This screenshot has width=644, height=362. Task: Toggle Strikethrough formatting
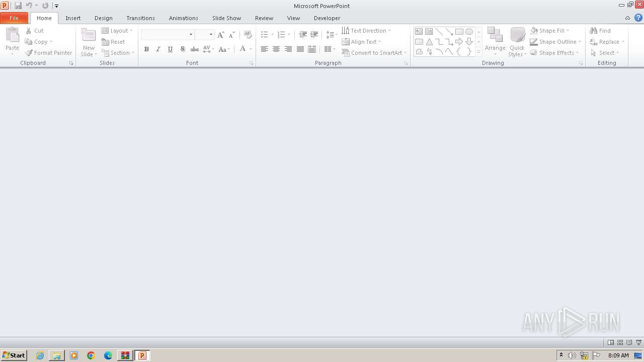click(194, 49)
